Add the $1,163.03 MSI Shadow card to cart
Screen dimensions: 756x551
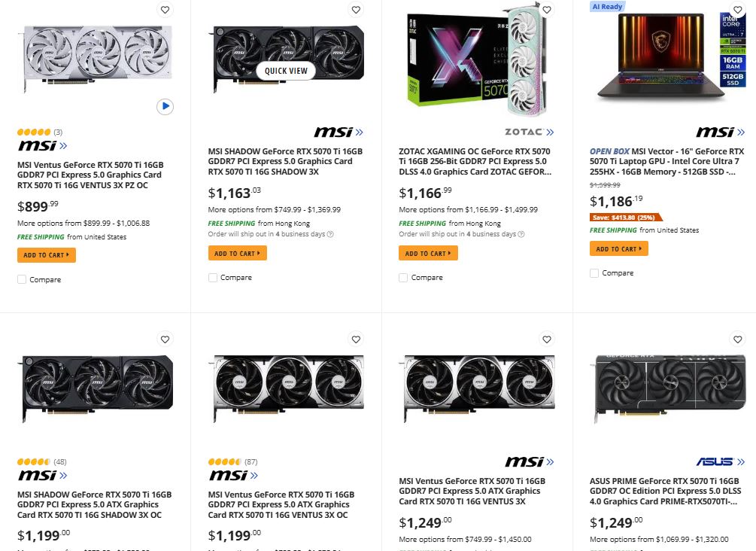(237, 254)
